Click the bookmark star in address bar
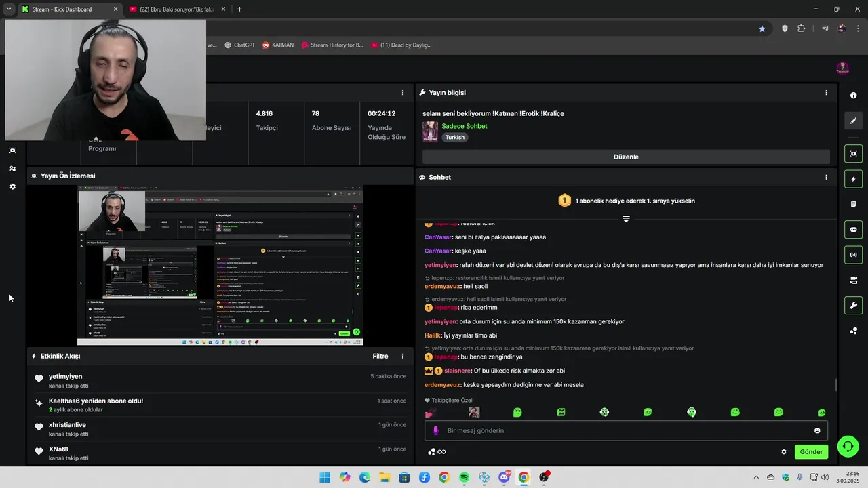This screenshot has width=868, height=488. pos(762,28)
